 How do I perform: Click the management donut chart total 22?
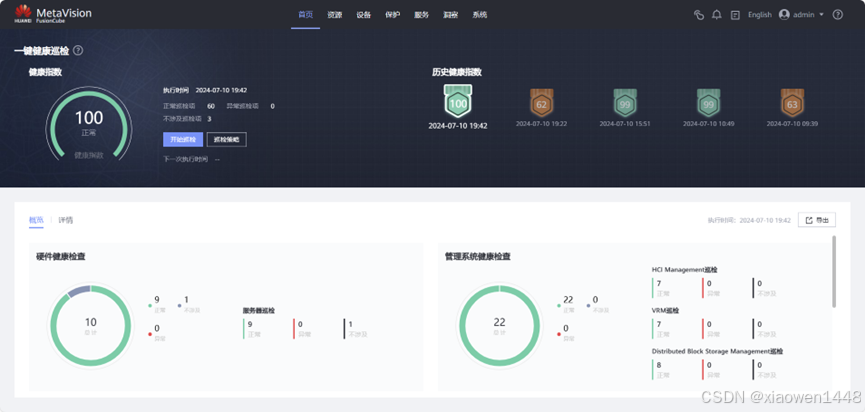point(499,326)
